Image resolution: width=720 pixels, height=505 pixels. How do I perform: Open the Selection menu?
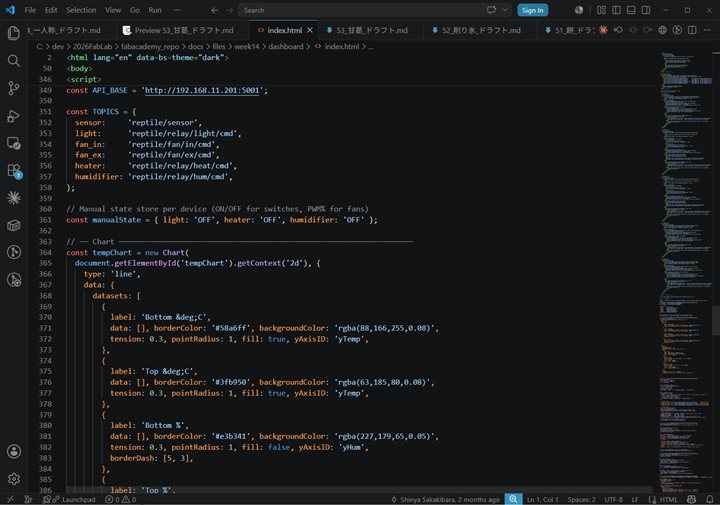[x=81, y=10]
